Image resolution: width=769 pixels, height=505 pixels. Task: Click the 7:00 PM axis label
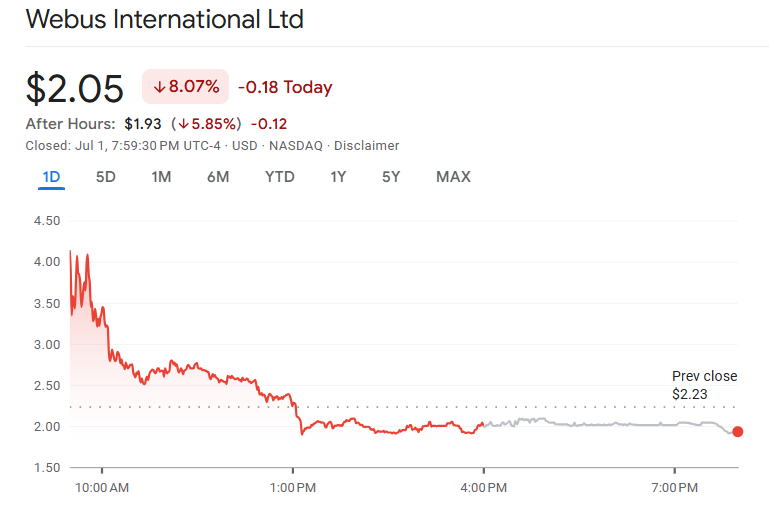pyautogui.click(x=675, y=488)
